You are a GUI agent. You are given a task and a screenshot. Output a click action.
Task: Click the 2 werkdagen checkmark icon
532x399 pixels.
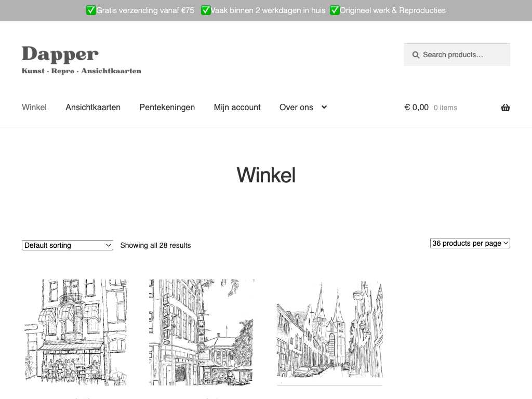[206, 10]
